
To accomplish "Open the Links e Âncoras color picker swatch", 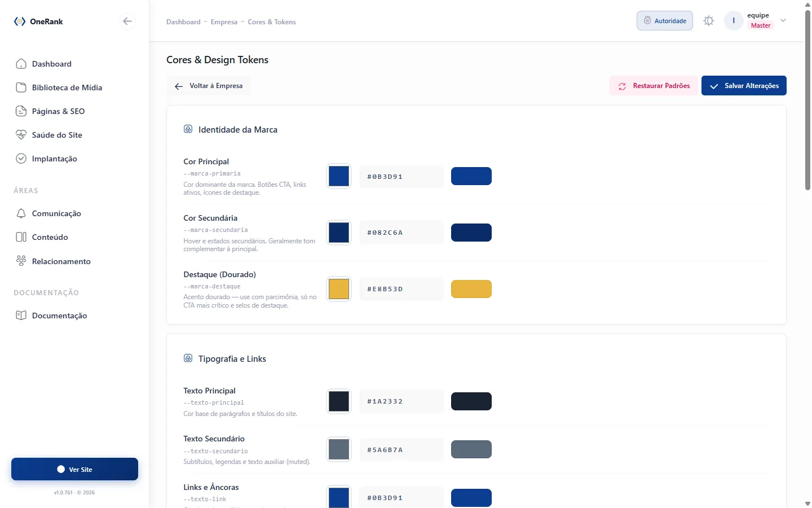I will (339, 497).
